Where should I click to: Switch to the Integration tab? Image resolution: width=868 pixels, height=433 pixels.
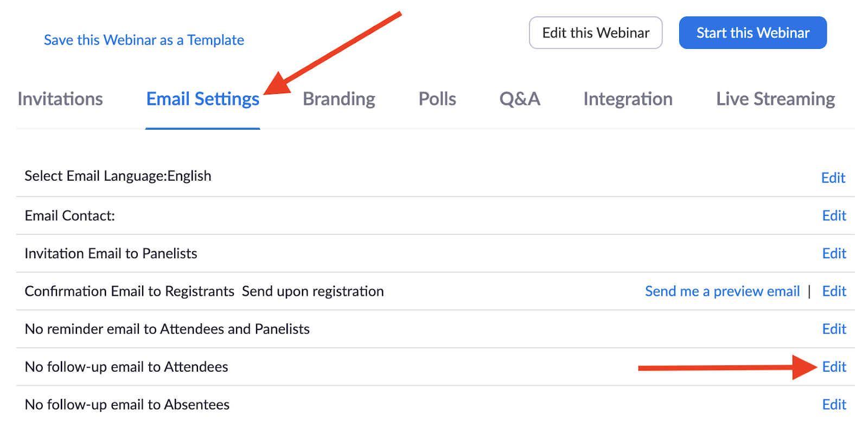pyautogui.click(x=628, y=99)
